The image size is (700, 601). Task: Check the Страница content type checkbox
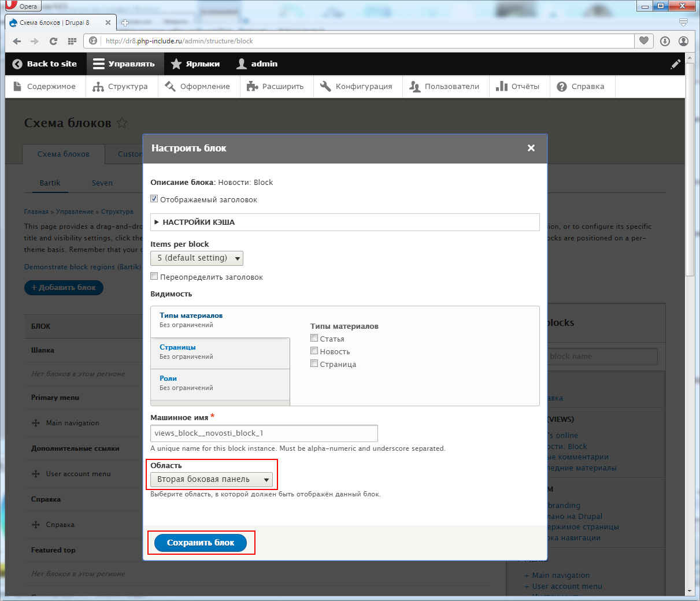(314, 363)
